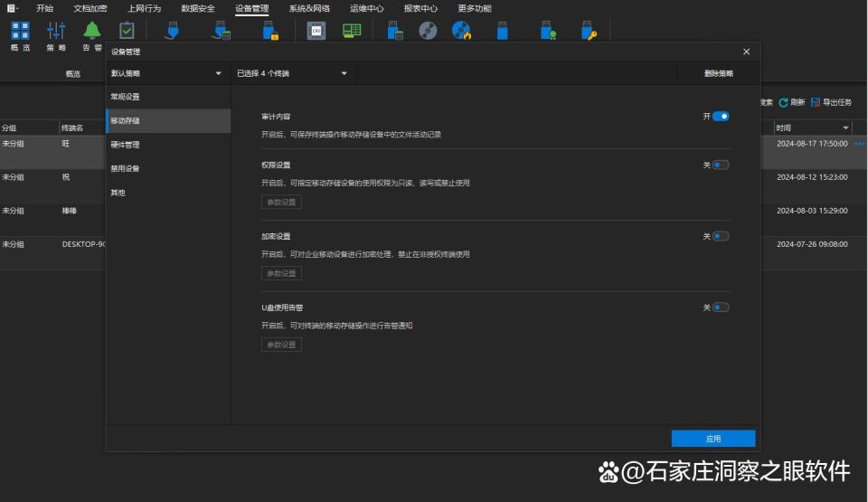Click the gray disc icon
Image resolution: width=868 pixels, height=502 pixels.
coord(428,31)
